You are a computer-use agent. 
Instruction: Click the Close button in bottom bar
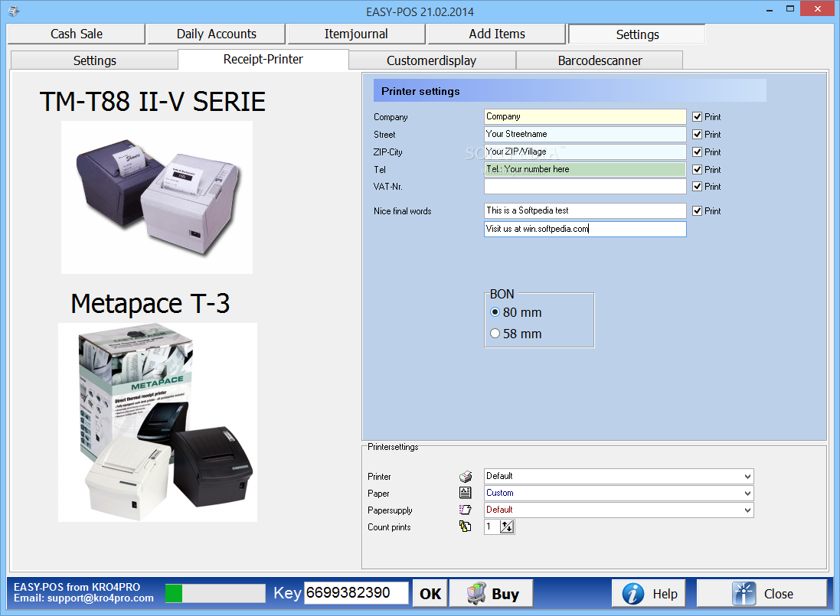pos(761,594)
